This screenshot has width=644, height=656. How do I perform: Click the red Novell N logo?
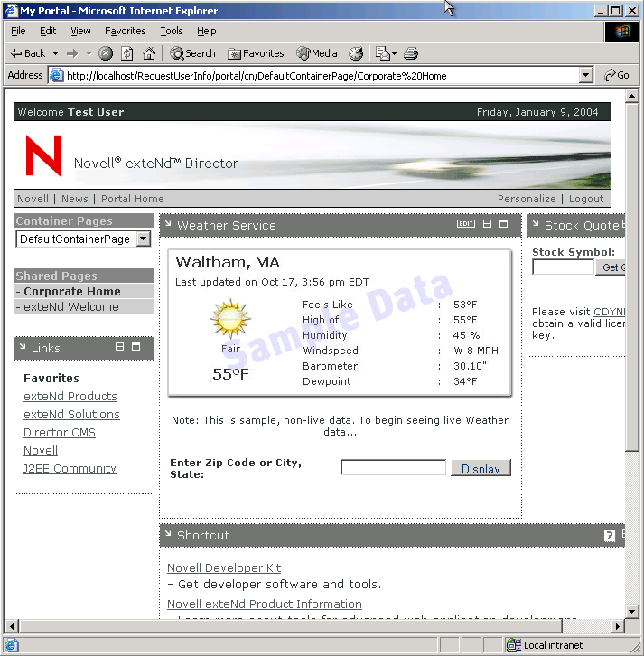click(x=44, y=155)
